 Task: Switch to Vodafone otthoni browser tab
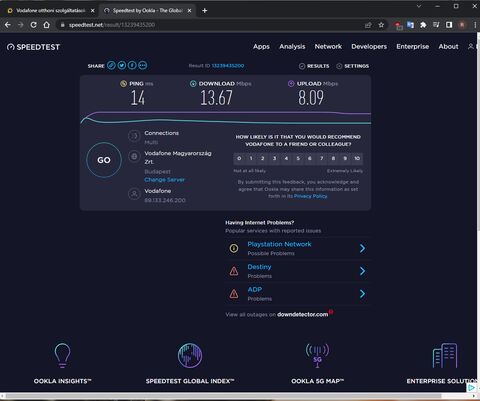(50, 11)
